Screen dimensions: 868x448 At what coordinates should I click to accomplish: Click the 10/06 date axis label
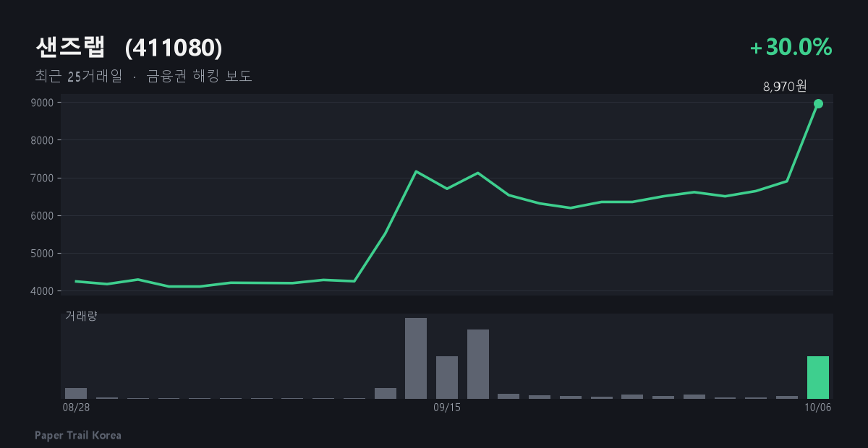coord(818,408)
